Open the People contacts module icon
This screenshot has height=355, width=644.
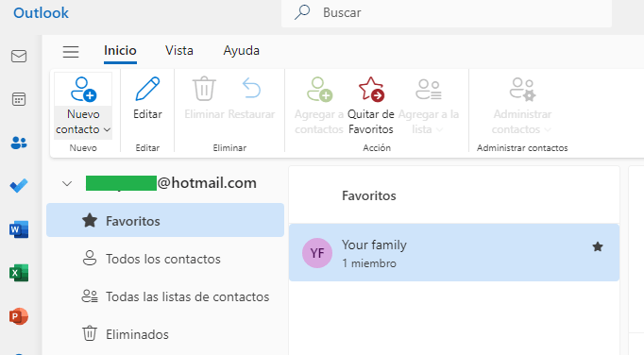[x=19, y=143]
